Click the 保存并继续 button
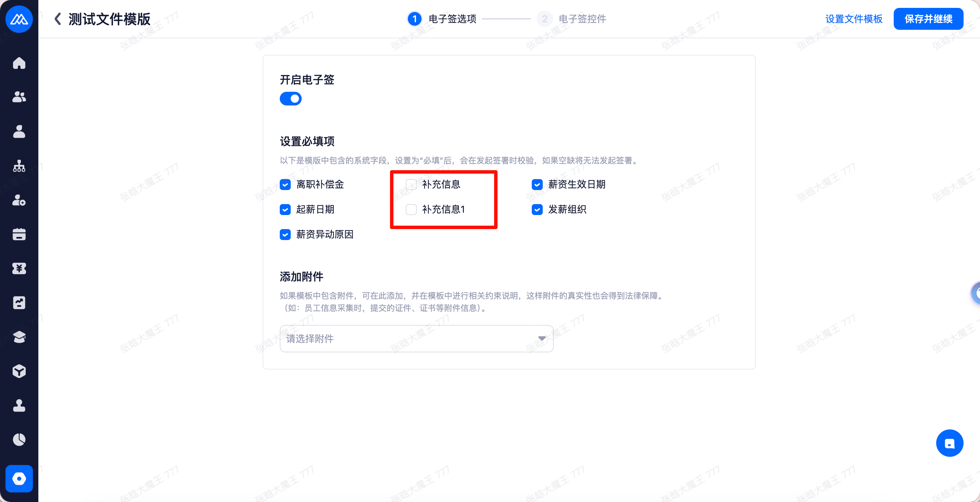This screenshot has width=980, height=502. [928, 18]
